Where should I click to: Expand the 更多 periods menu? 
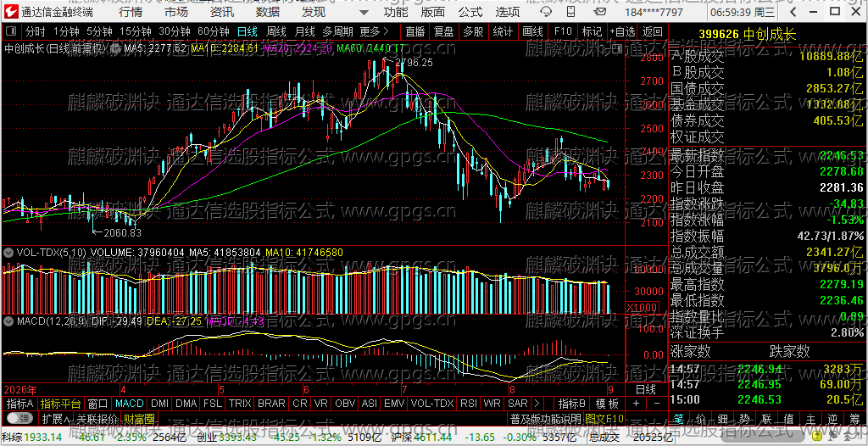click(374, 31)
